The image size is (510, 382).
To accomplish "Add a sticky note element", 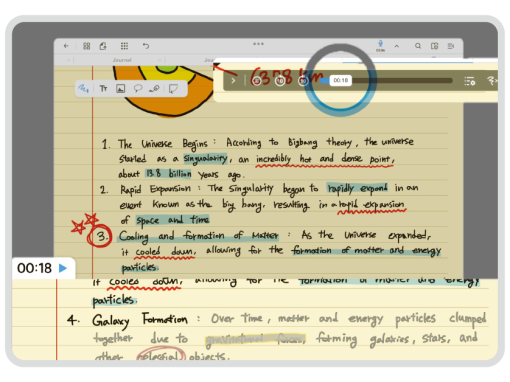I will (x=173, y=88).
